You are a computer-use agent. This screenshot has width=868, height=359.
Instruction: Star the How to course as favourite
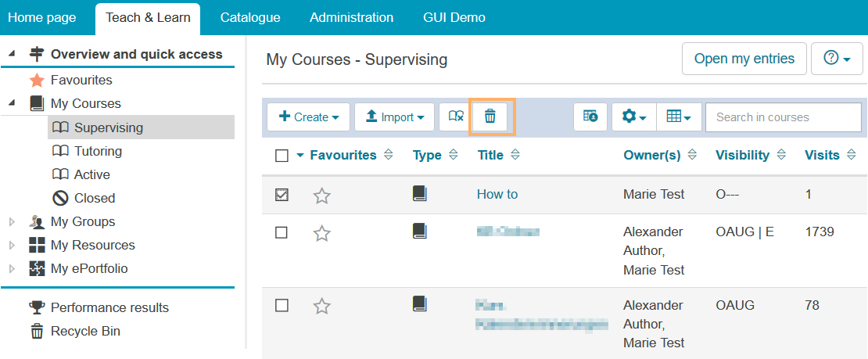point(321,196)
